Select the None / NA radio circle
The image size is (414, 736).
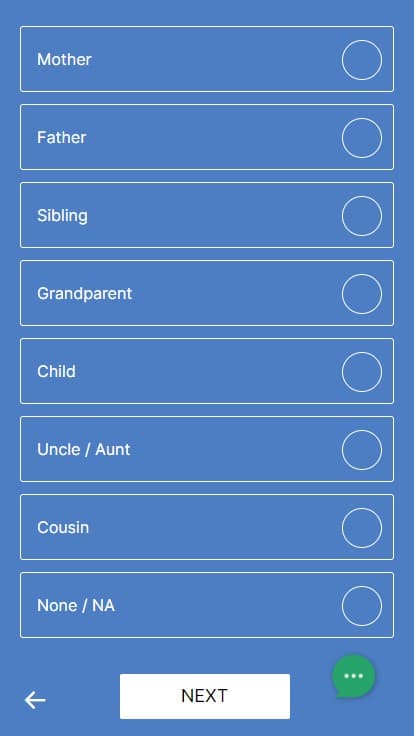pyautogui.click(x=361, y=605)
